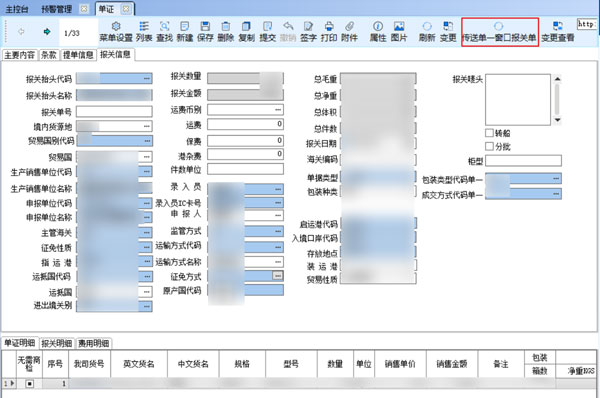
Task: Toggle 无需商检 checkbox in row 1
Action: pyautogui.click(x=29, y=383)
